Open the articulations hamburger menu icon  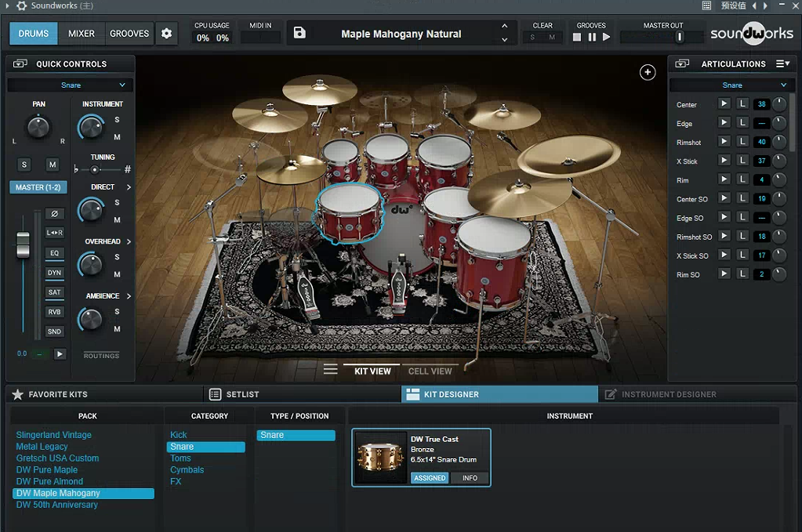[782, 64]
